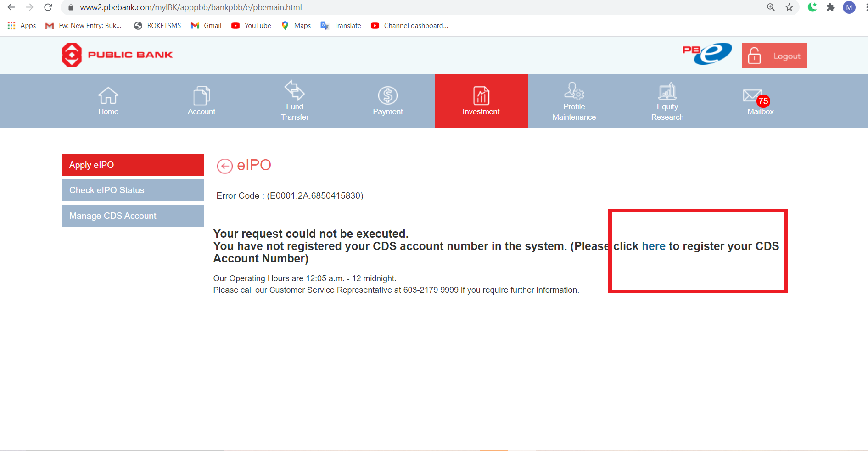Reload the page
The width and height of the screenshot is (868, 451).
point(48,7)
